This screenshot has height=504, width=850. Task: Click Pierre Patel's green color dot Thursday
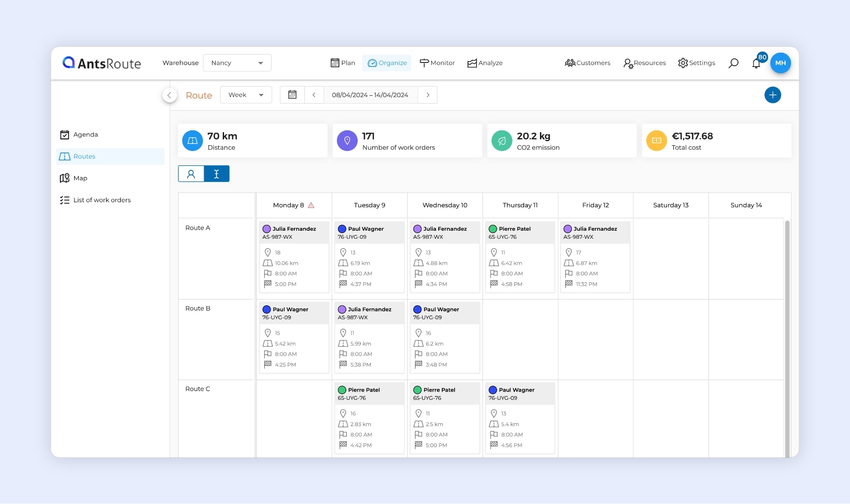pos(493,229)
